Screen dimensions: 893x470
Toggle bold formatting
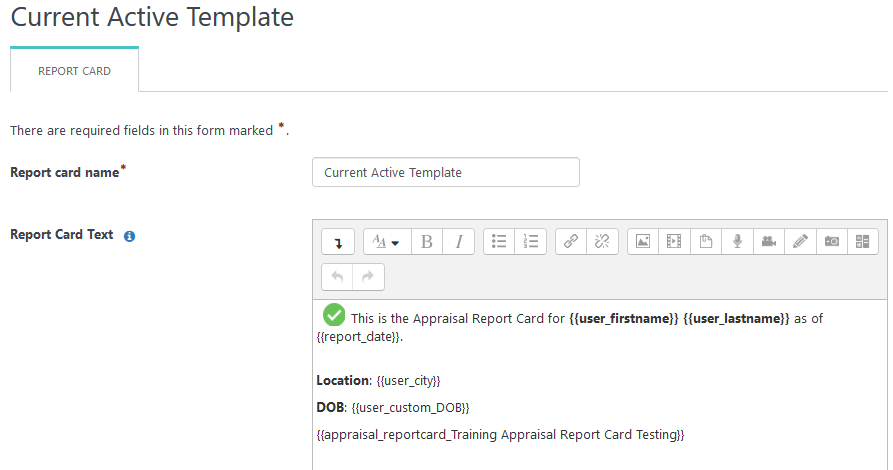click(427, 242)
